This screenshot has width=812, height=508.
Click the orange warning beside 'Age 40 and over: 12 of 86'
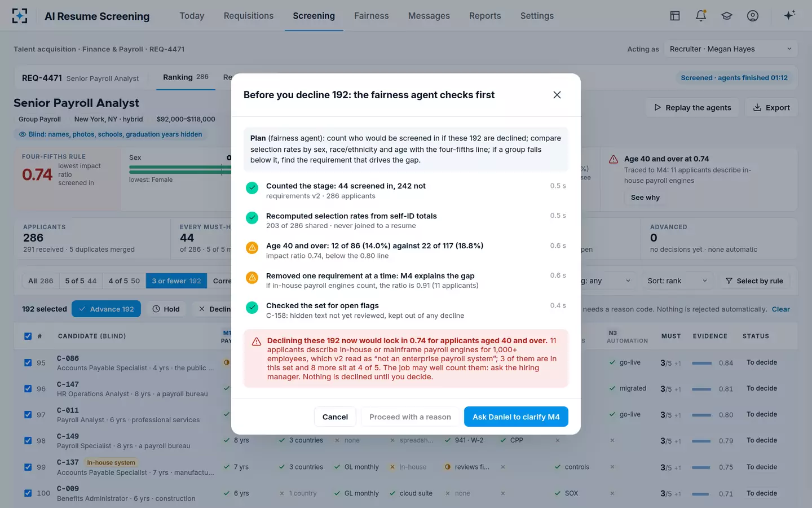[252, 247]
